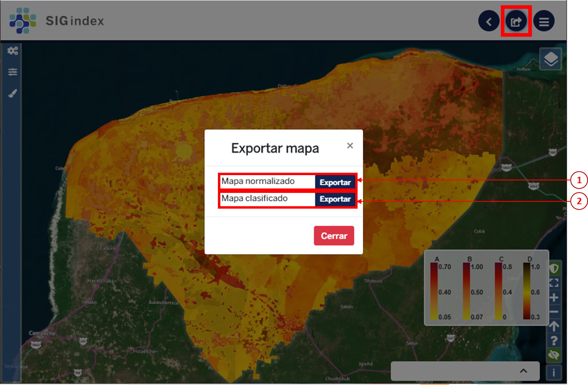Click the shield icon on right toolbar
Screen dimensions: 588x385
554,268
